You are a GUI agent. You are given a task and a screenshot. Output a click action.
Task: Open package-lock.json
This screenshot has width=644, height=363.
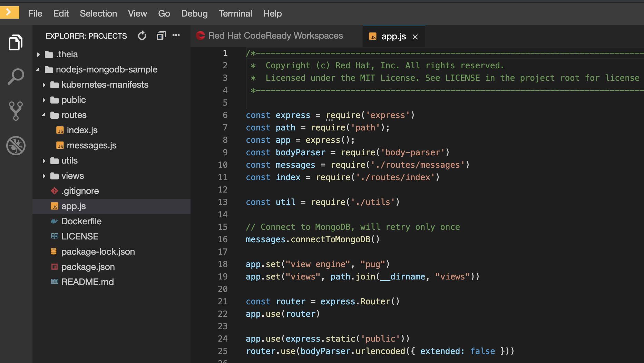coord(98,252)
